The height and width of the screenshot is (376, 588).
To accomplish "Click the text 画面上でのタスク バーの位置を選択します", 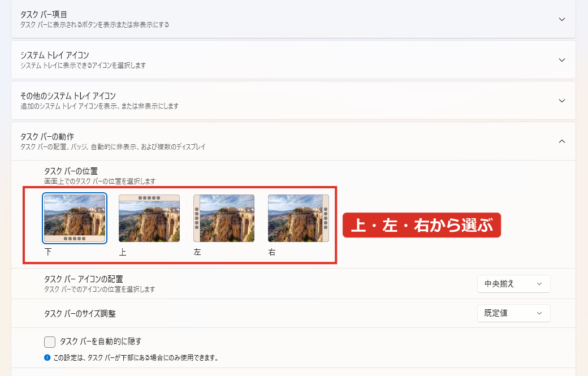I will point(100,181).
